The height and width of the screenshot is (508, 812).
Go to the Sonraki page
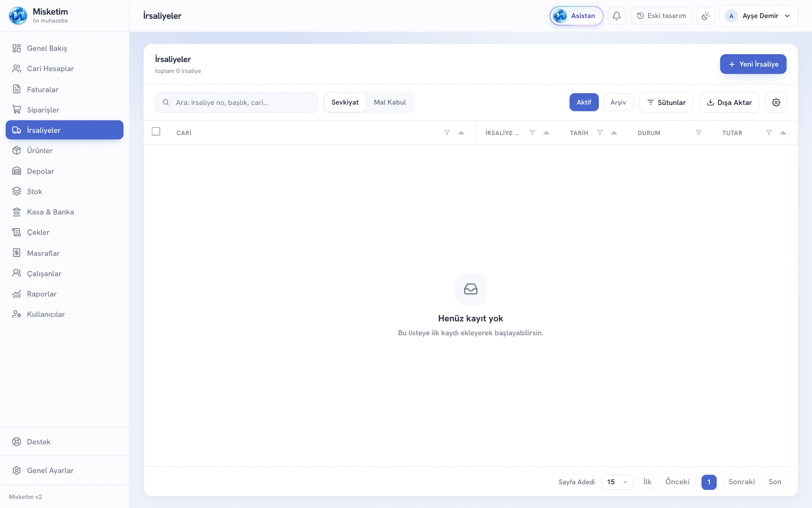(x=741, y=482)
